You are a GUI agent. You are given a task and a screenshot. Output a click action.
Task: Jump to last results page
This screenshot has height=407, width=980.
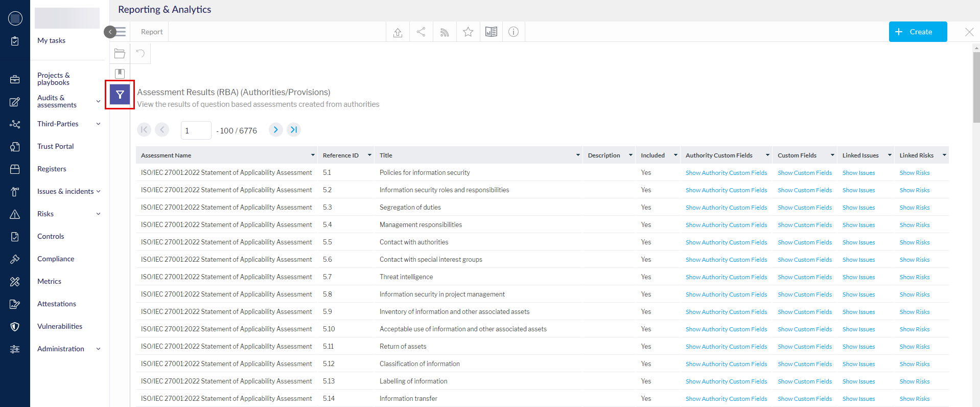[294, 130]
